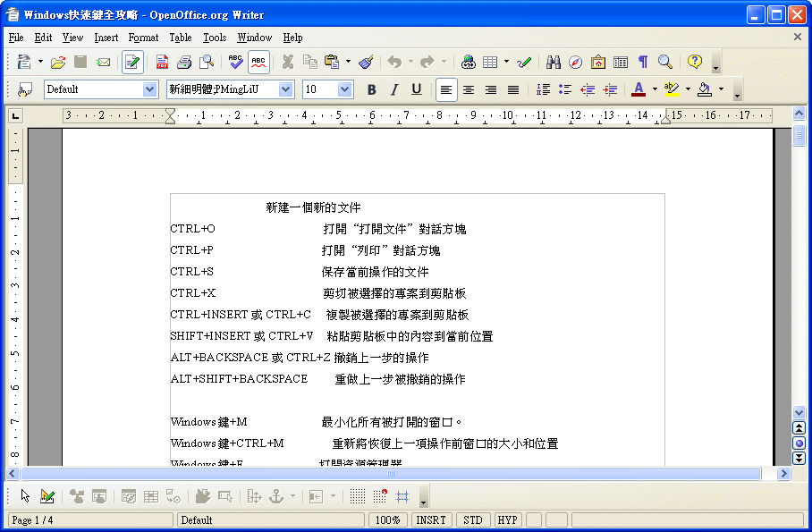Paste clipboard icon

332,63
